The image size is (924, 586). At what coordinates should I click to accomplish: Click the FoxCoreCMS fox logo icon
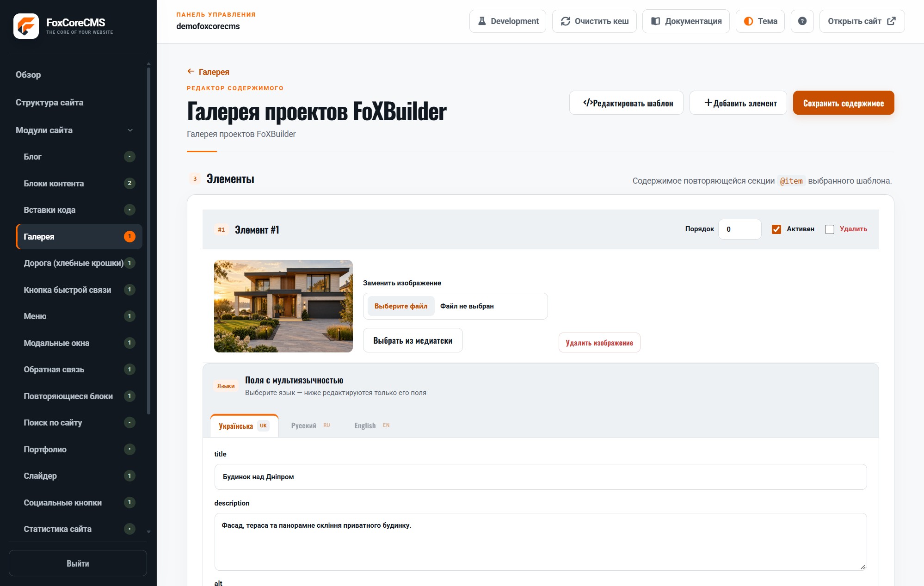(26, 26)
